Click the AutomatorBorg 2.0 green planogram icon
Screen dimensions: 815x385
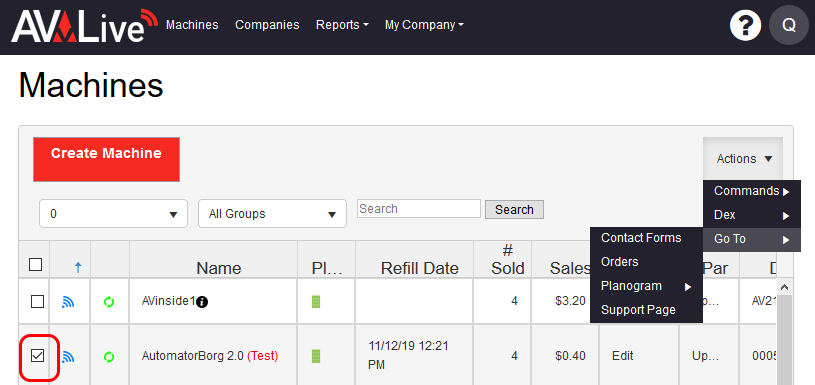[316, 356]
